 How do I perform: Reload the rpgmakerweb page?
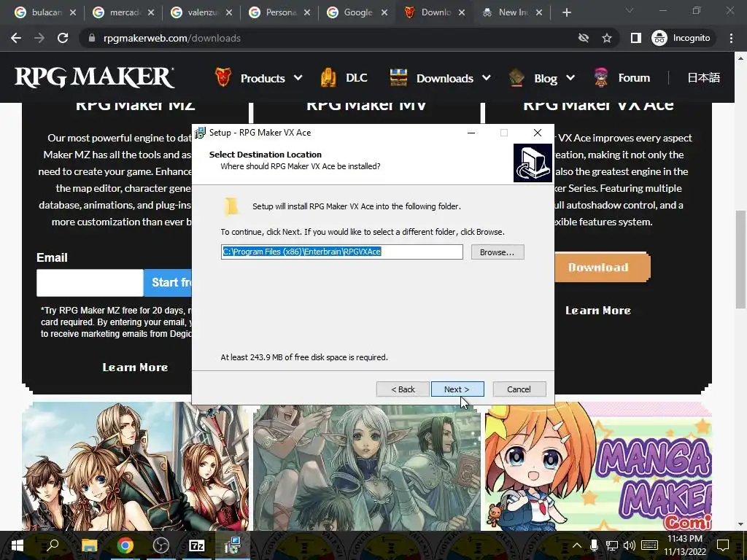coord(63,38)
